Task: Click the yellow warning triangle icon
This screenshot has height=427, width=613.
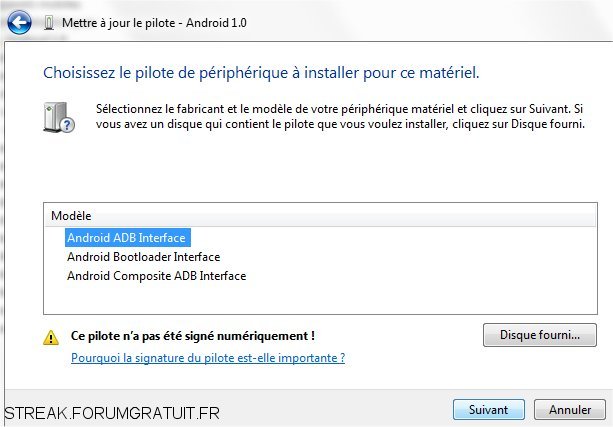Action: click(x=51, y=337)
